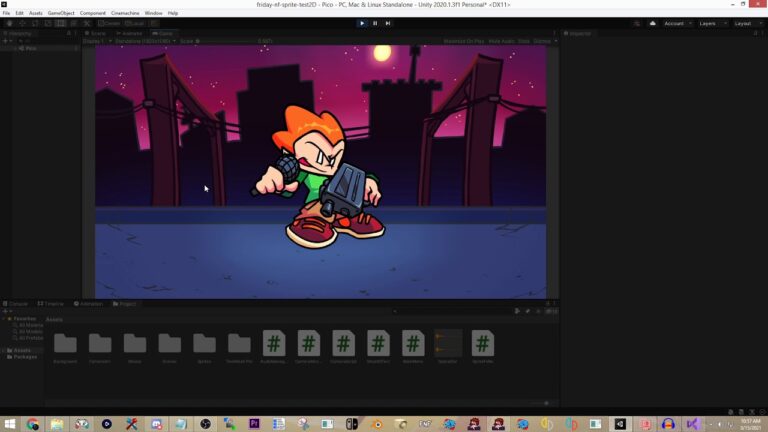Expand the Assets folder in Project tree
The width and height of the screenshot is (768, 432).
(x=4, y=351)
